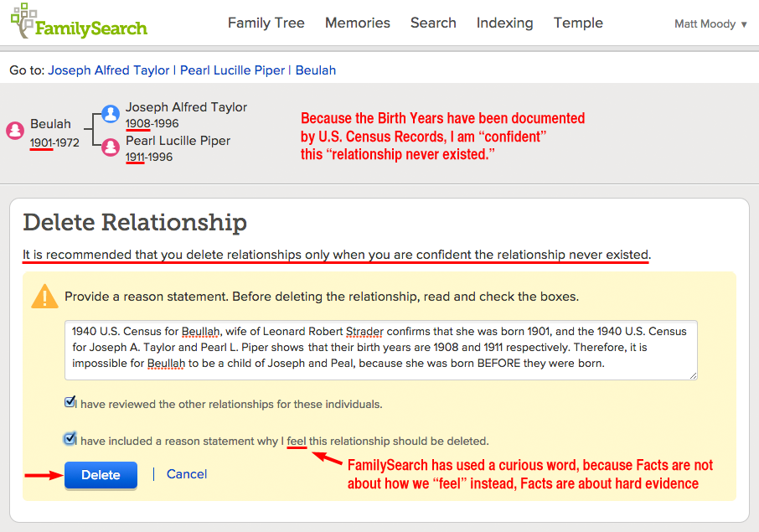The width and height of the screenshot is (759, 532).
Task: Click Beulah's name in the tree diagram
Action: point(50,124)
